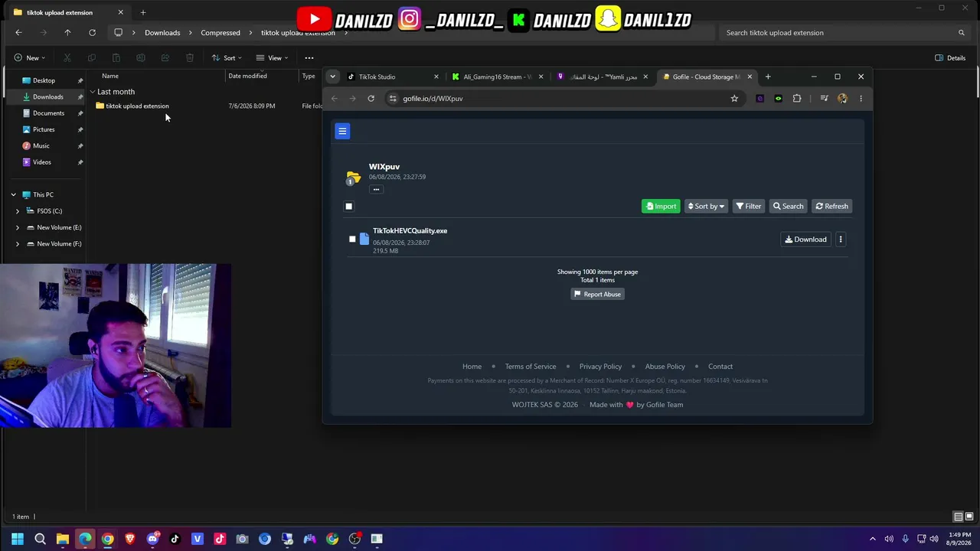
Task: Open Microsoft Edge from taskbar
Action: click(x=85, y=539)
